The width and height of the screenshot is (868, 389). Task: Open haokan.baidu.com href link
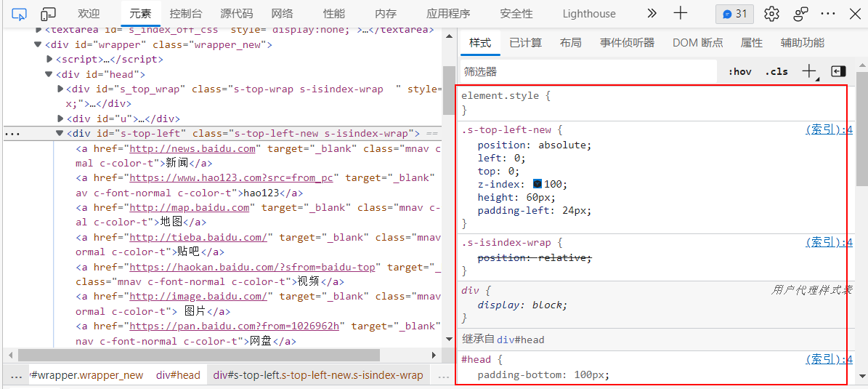tap(253, 267)
